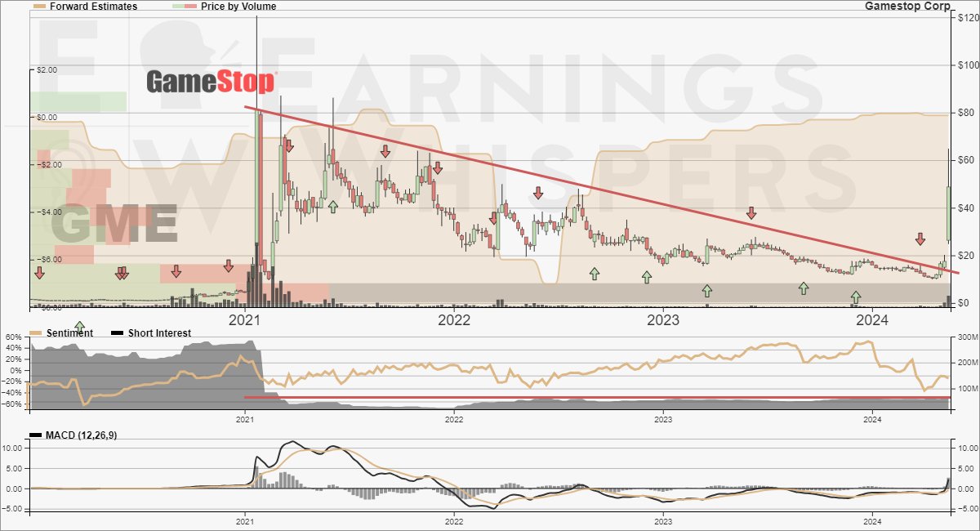Select the 'Sentiment' legend label
This screenshot has height=531, width=980.
pos(69,333)
